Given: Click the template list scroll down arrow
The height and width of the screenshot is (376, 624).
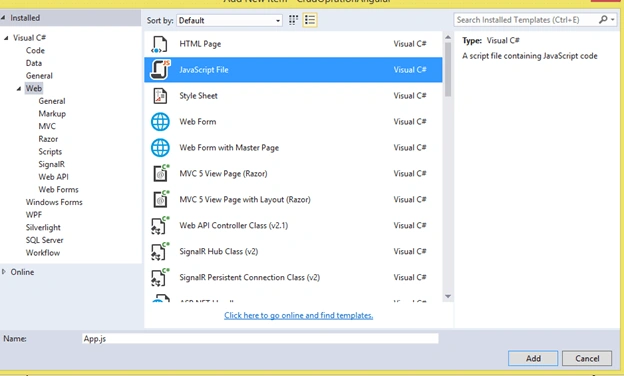Looking at the screenshot, I should pos(448,296).
